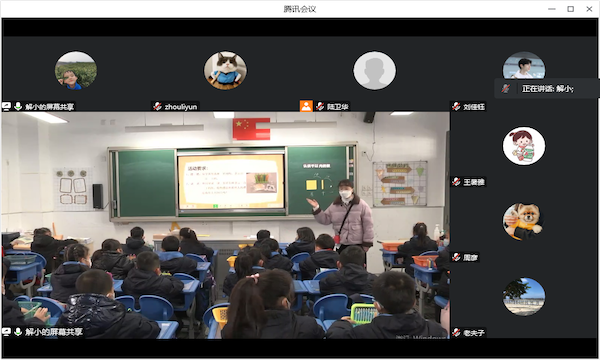This screenshot has height=360, width=600.
Task: Select the girl cartoon avatar of 王馨雅
Action: click(524, 146)
